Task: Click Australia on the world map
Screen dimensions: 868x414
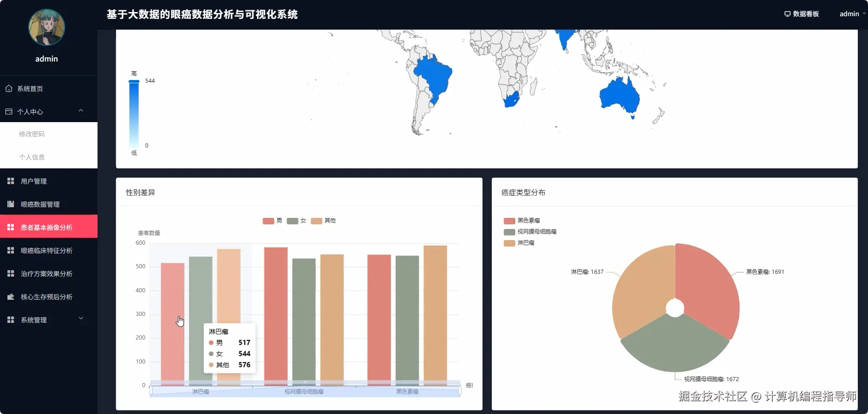Action: point(619,96)
